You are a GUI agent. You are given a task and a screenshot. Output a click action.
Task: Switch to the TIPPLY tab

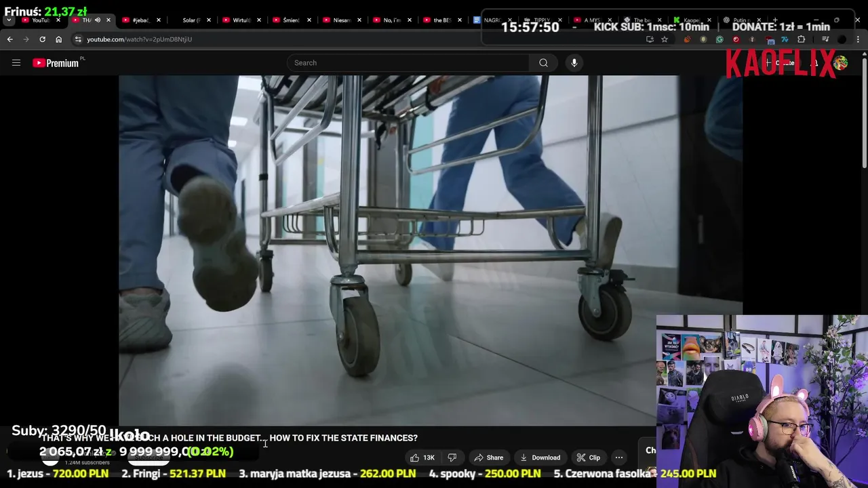click(541, 20)
